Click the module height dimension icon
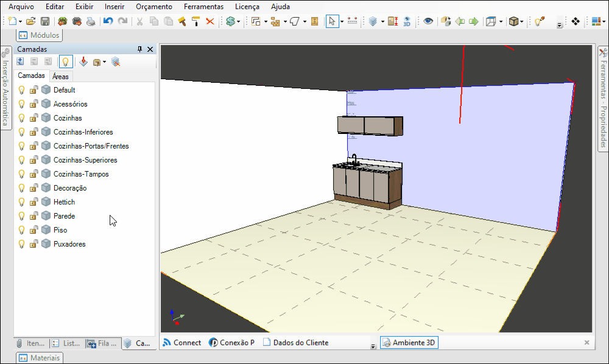Viewport: 609px width, 364px height. tap(393, 21)
